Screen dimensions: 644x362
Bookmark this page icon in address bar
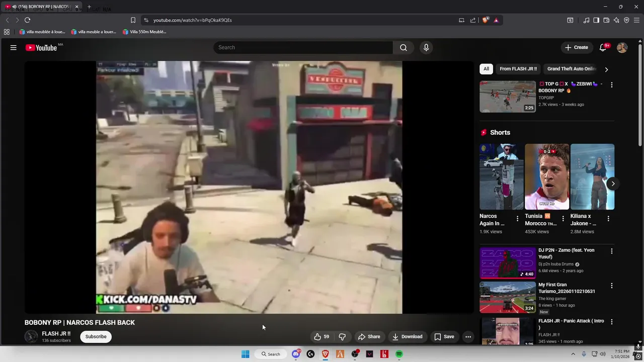click(133, 20)
